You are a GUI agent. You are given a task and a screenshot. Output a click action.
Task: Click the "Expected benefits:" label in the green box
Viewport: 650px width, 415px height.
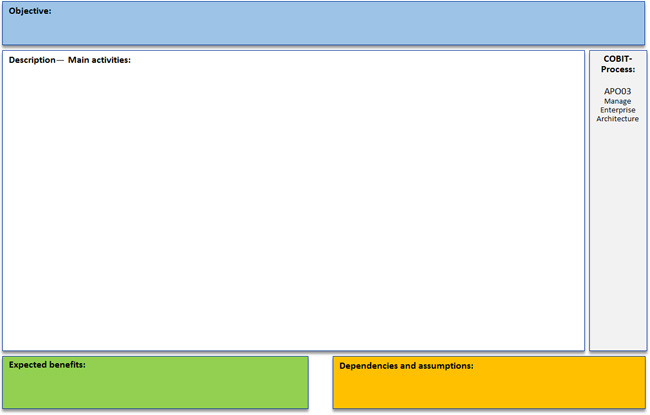coord(47,365)
